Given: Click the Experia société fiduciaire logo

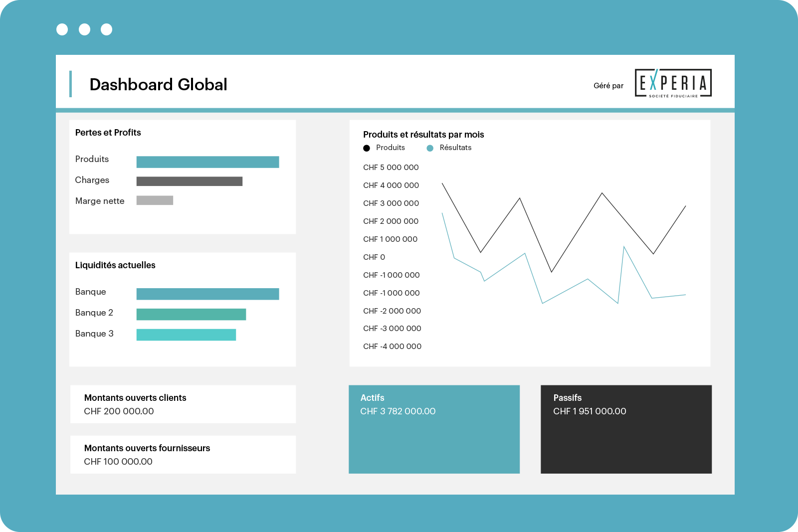Looking at the screenshot, I should (673, 83).
